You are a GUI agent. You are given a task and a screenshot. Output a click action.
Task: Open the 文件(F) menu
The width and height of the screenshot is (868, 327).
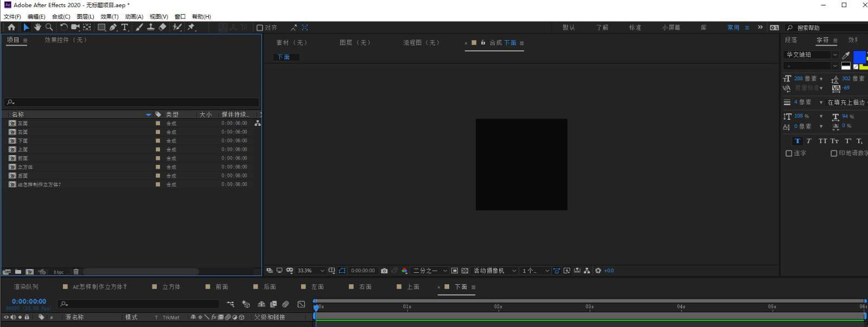[12, 17]
